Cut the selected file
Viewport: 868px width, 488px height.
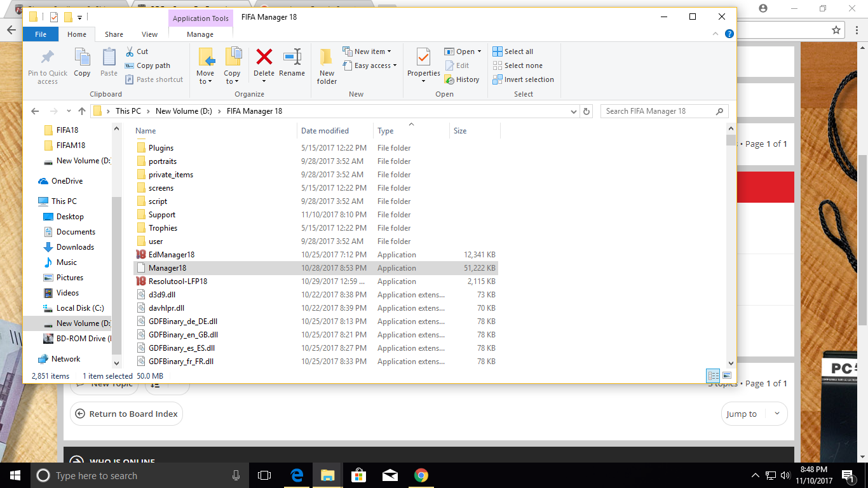click(x=137, y=51)
